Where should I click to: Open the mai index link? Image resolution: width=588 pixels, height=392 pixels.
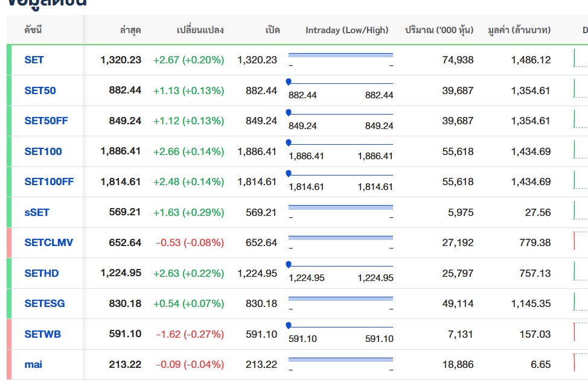33,364
